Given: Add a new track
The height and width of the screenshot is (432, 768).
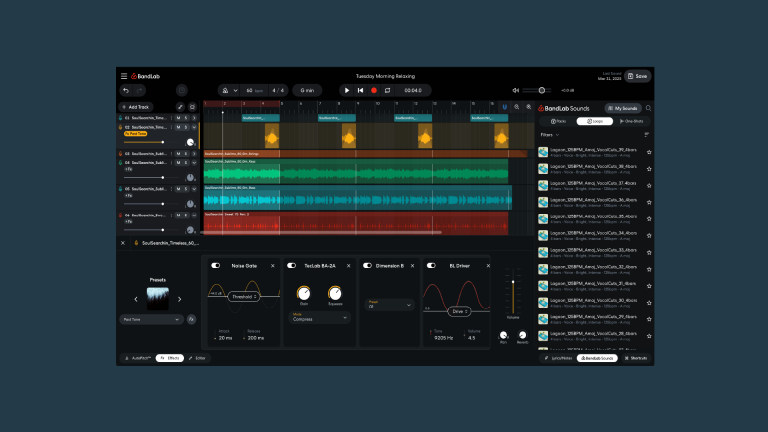Looking at the screenshot, I should point(136,107).
